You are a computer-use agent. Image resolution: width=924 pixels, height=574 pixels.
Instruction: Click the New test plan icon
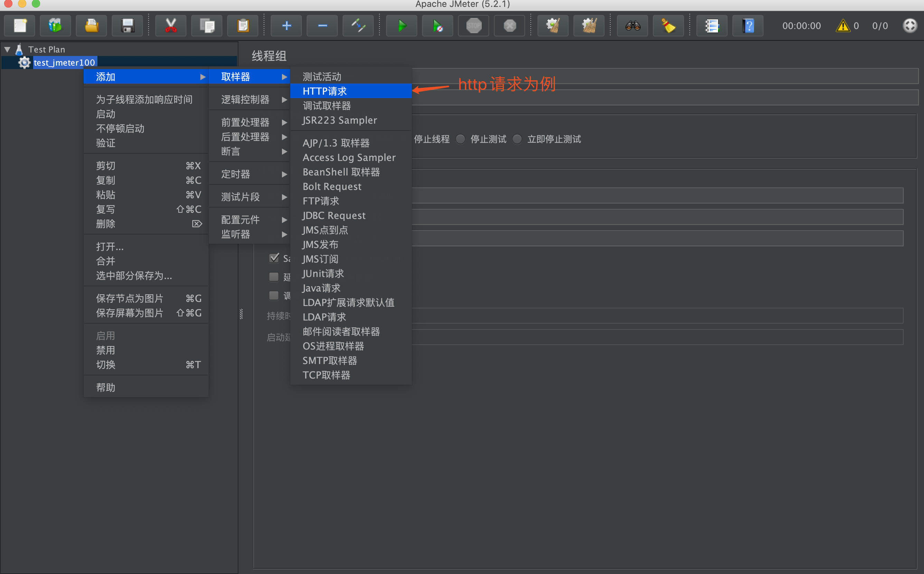pos(20,26)
